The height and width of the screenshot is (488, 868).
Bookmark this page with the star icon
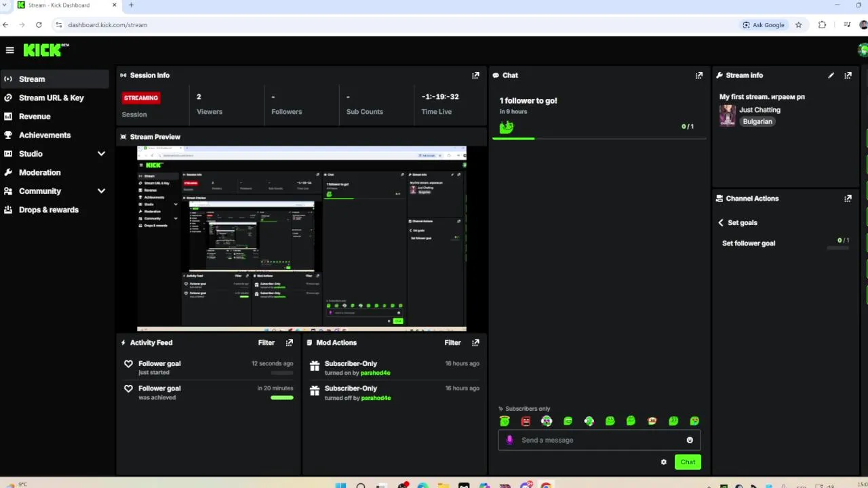coord(798,25)
